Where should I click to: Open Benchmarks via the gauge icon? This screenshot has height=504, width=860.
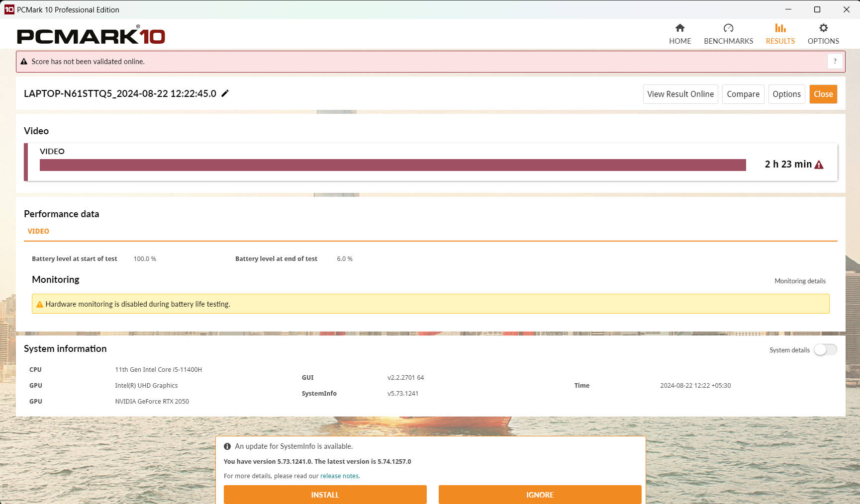point(728,28)
